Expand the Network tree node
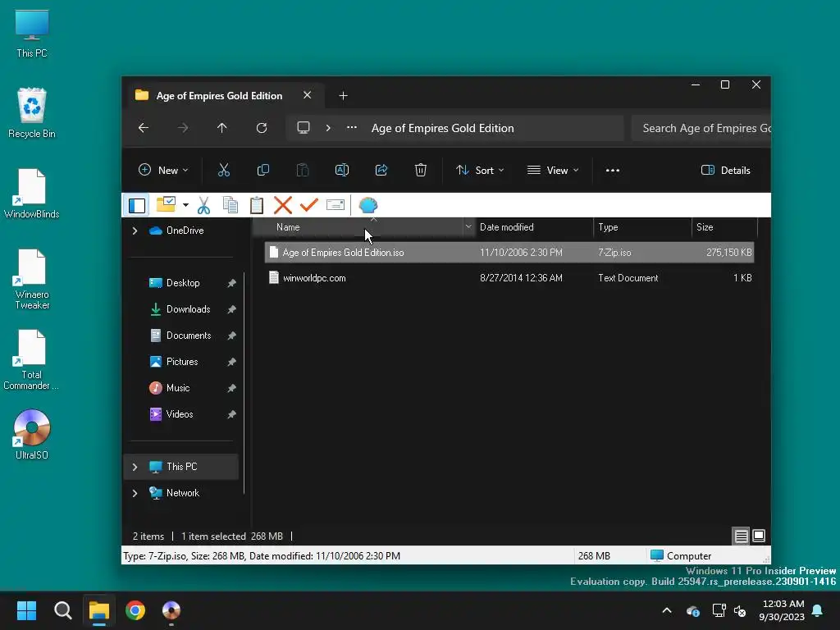 (x=135, y=493)
